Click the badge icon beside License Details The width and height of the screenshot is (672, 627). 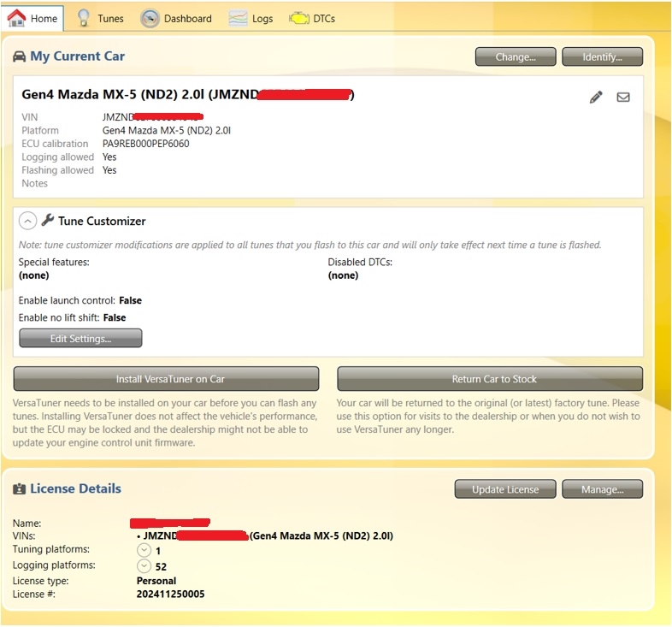(20, 489)
